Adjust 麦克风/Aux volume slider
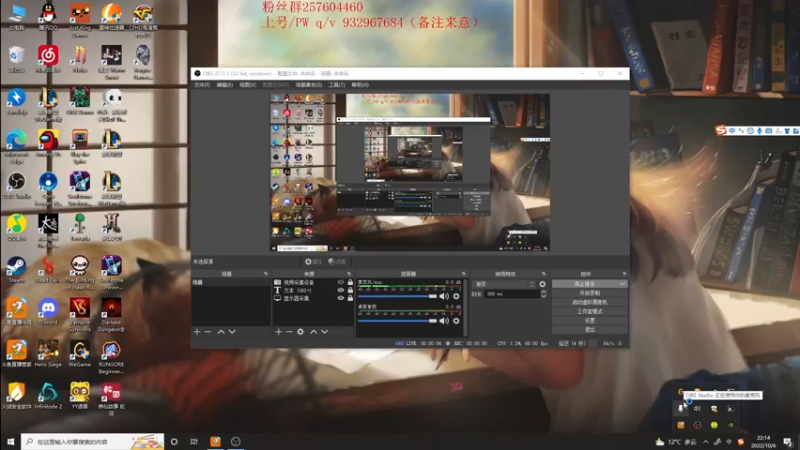The width and height of the screenshot is (800, 450). 397,296
